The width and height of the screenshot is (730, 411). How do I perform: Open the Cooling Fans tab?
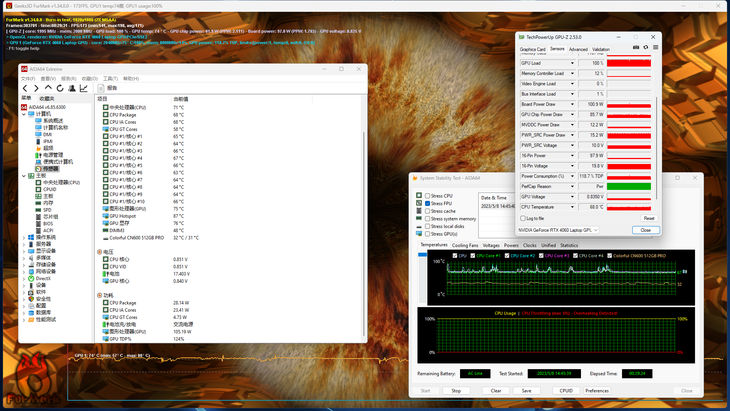point(465,245)
